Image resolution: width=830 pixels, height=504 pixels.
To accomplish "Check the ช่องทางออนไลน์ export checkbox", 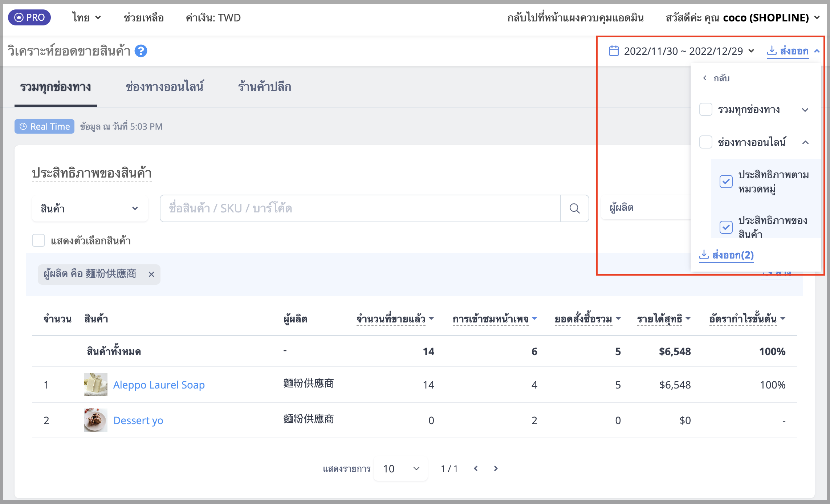I will (x=706, y=142).
